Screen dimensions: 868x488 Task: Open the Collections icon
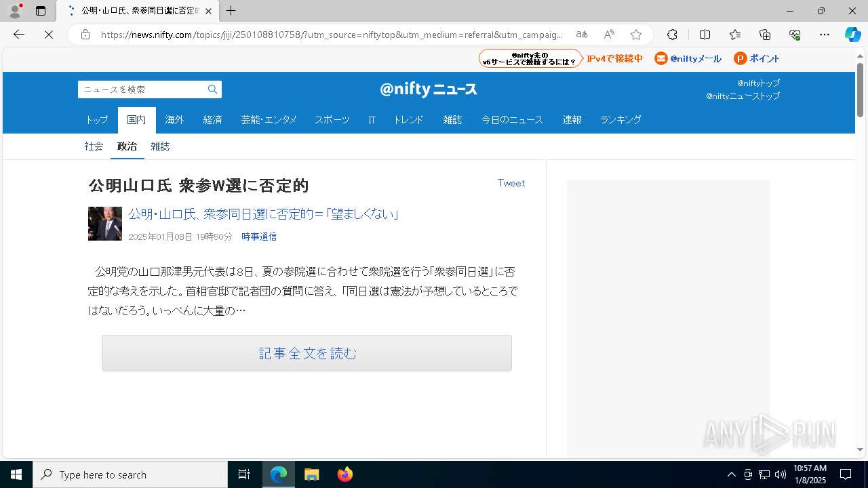tap(765, 35)
